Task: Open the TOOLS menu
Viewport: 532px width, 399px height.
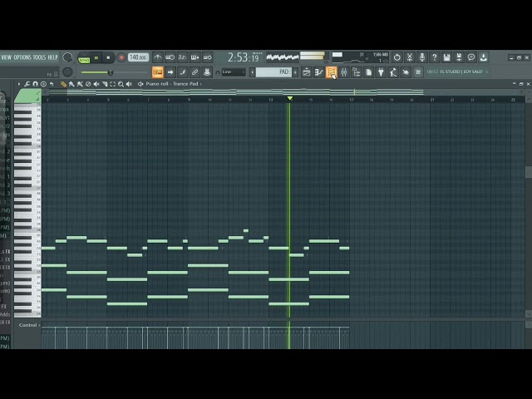Action: point(39,57)
